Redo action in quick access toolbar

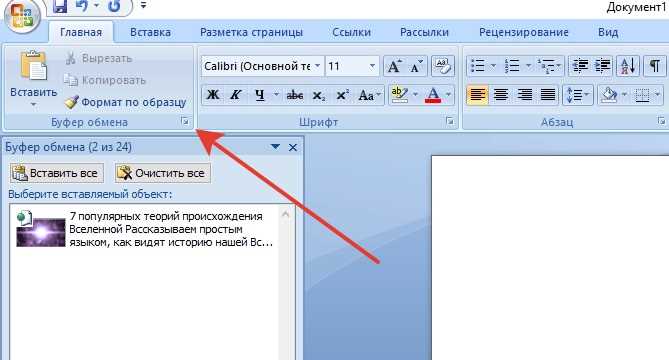point(113,6)
